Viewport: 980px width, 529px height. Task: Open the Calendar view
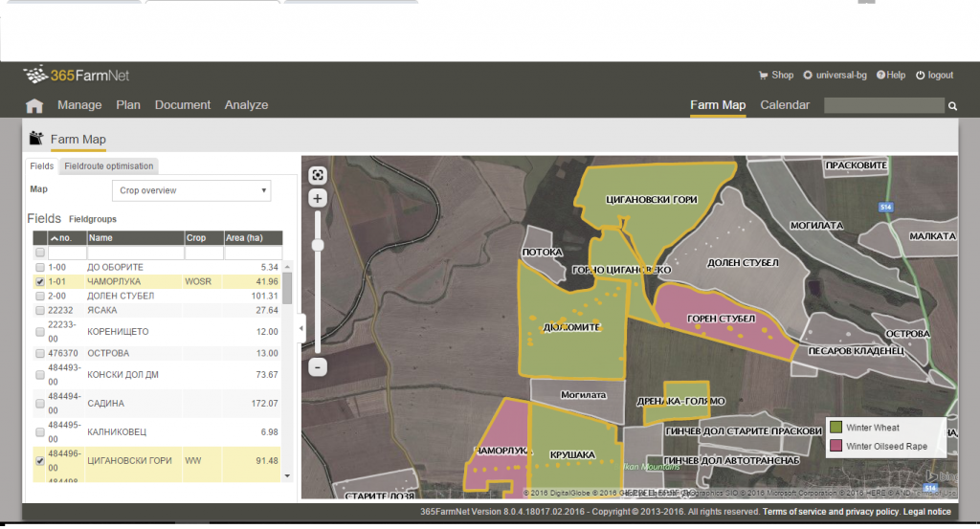tap(785, 105)
